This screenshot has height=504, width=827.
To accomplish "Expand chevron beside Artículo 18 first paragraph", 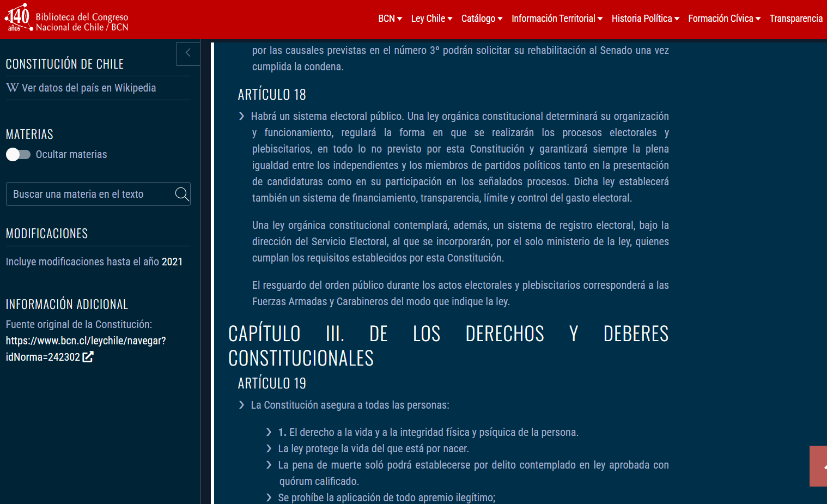I will tap(242, 116).
